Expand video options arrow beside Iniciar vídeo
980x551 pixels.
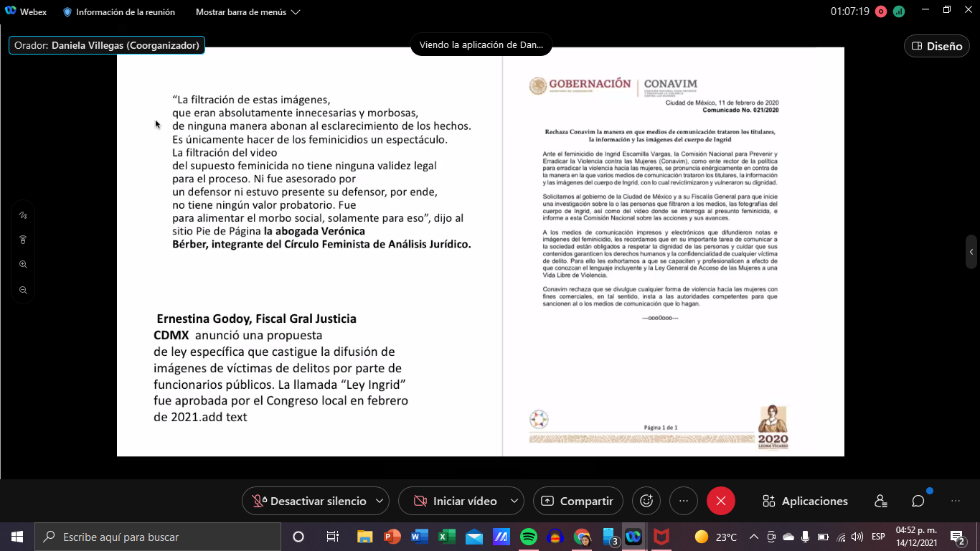[x=514, y=501]
